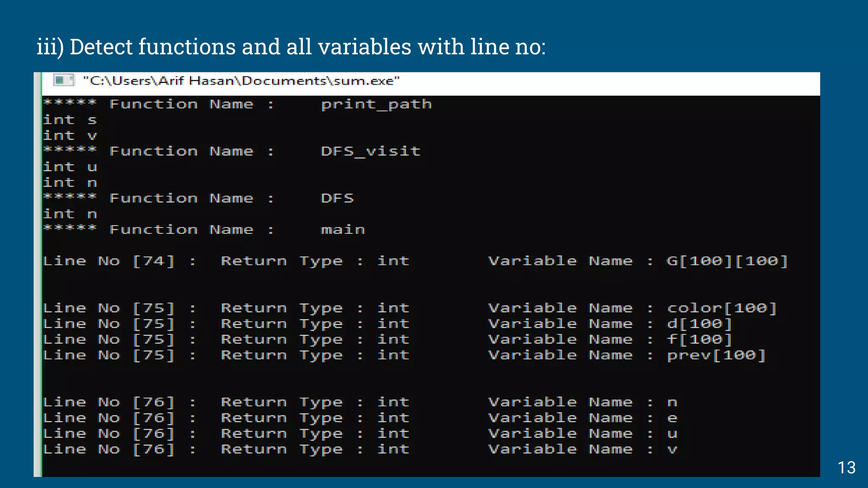Click the 'int s' parameter line
Viewport: 868px width, 488px height.
click(x=70, y=120)
